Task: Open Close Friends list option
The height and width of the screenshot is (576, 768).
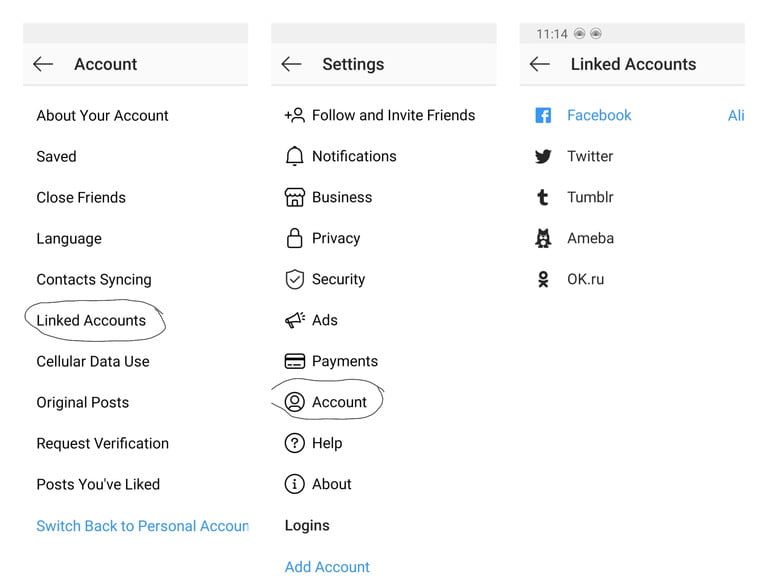Action: [81, 197]
